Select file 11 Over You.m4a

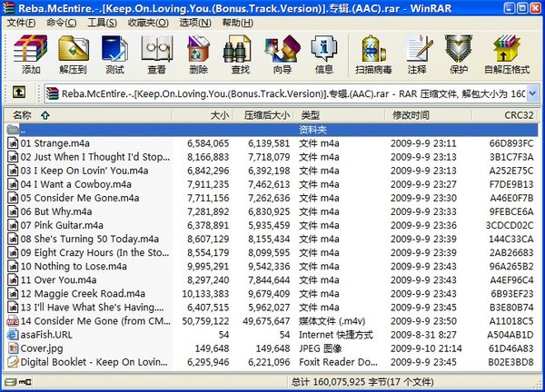click(58, 279)
